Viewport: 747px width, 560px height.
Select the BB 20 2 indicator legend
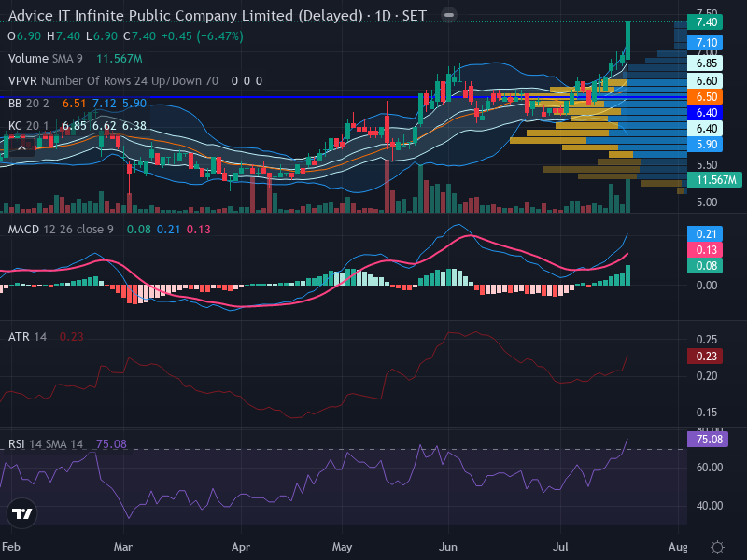78,104
